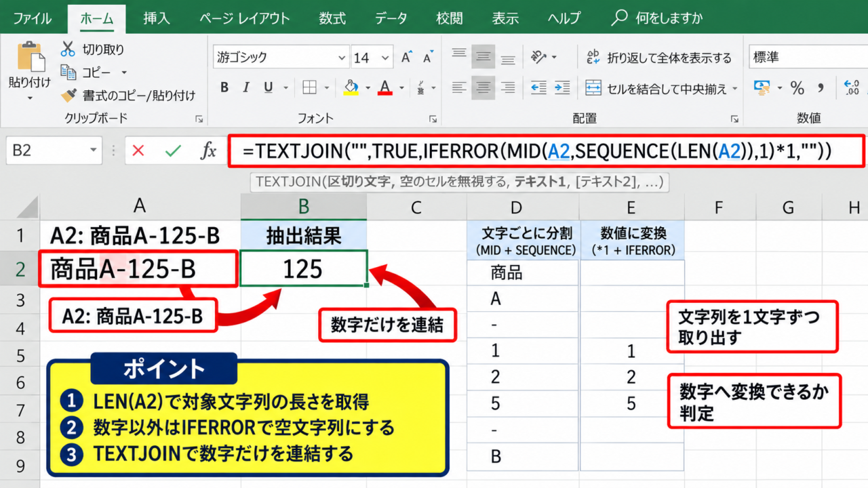Toggle Bold formatting

coord(224,87)
